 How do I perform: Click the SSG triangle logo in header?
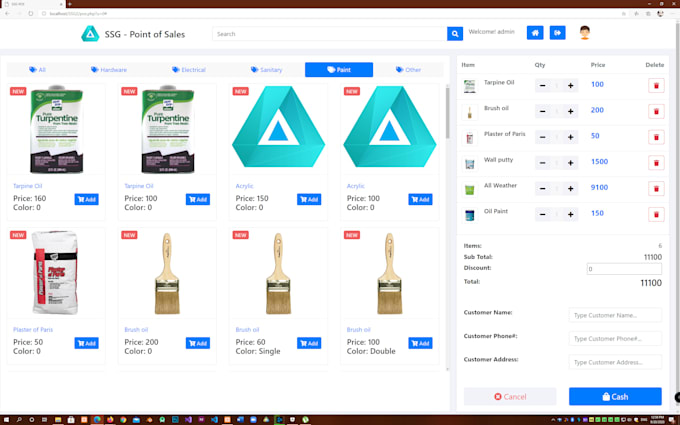click(90, 34)
